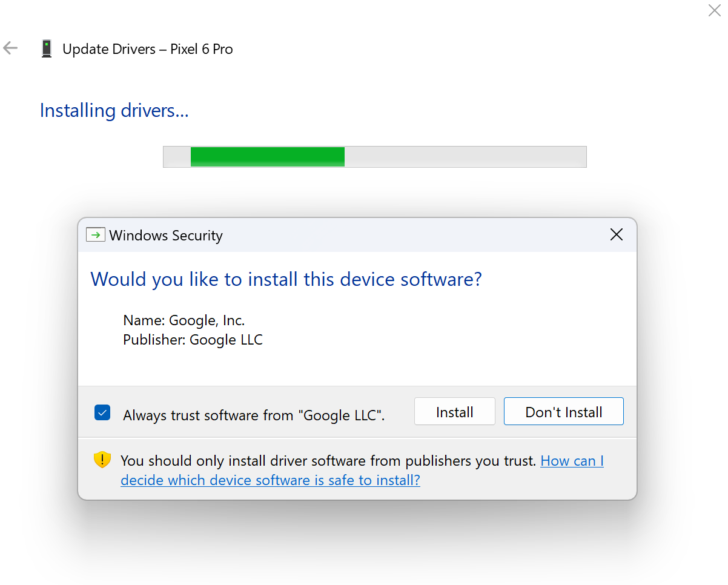The width and height of the screenshot is (728, 585).
Task: Click the 'Installing drivers...' heading
Action: coord(114,111)
